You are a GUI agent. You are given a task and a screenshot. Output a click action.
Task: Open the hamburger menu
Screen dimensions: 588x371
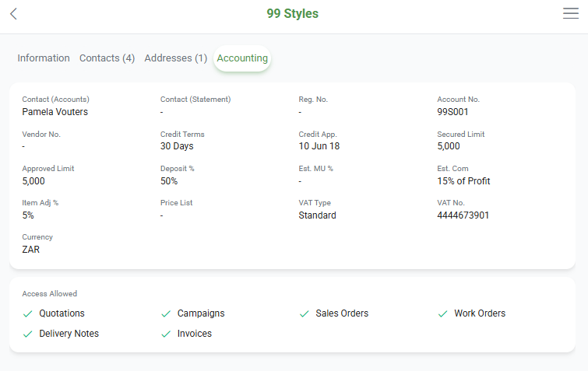(570, 13)
